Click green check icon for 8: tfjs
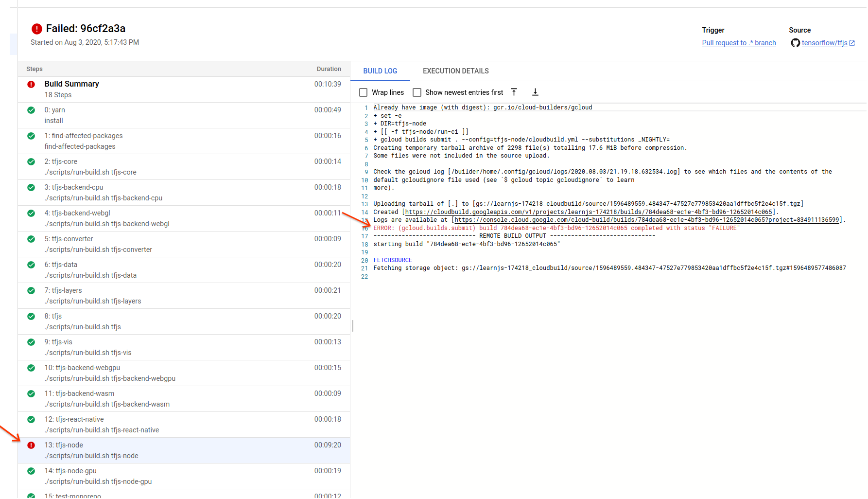Image resolution: width=868 pixels, height=499 pixels. point(31,316)
